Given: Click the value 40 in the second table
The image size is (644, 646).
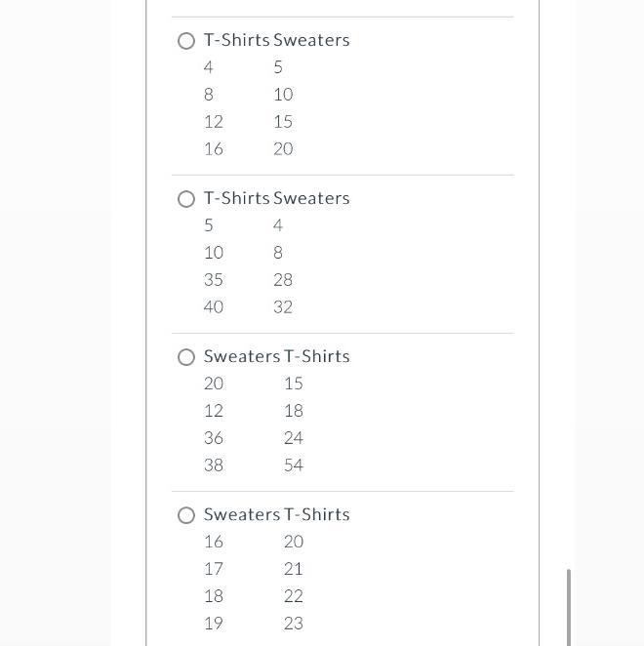Looking at the screenshot, I should [x=214, y=307].
